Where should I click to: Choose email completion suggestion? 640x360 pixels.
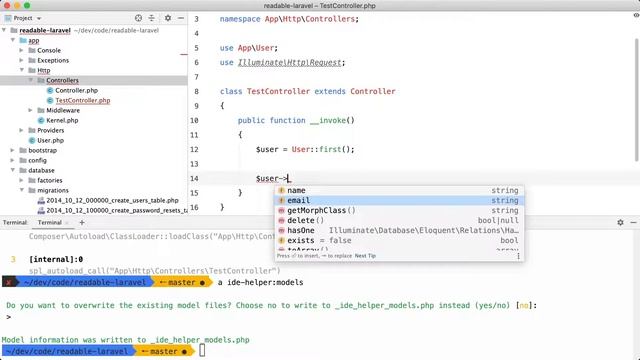click(x=399, y=200)
